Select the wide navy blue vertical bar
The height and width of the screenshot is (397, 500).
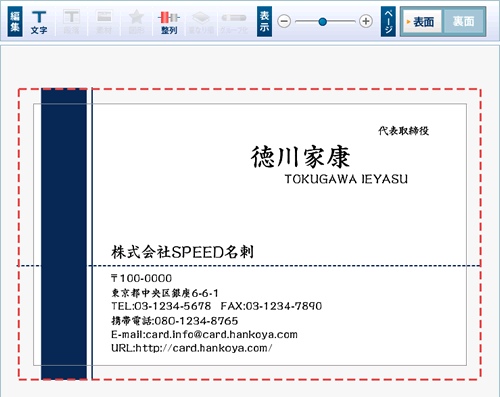click(x=64, y=234)
